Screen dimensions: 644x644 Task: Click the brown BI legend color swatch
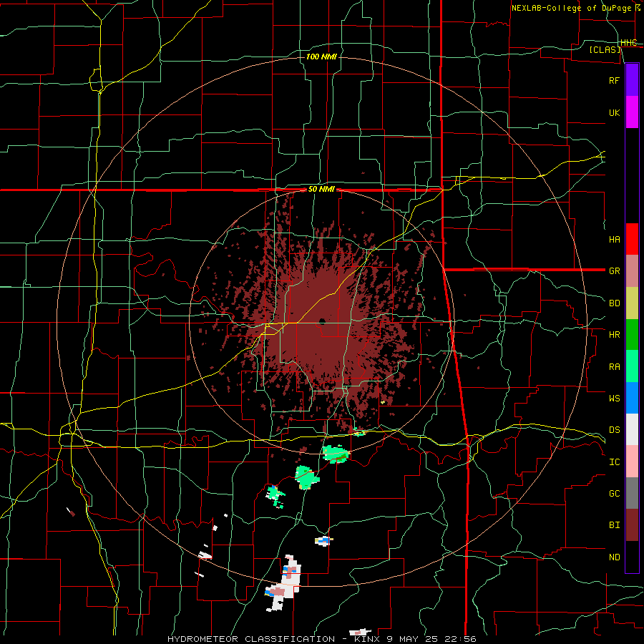(x=632, y=525)
